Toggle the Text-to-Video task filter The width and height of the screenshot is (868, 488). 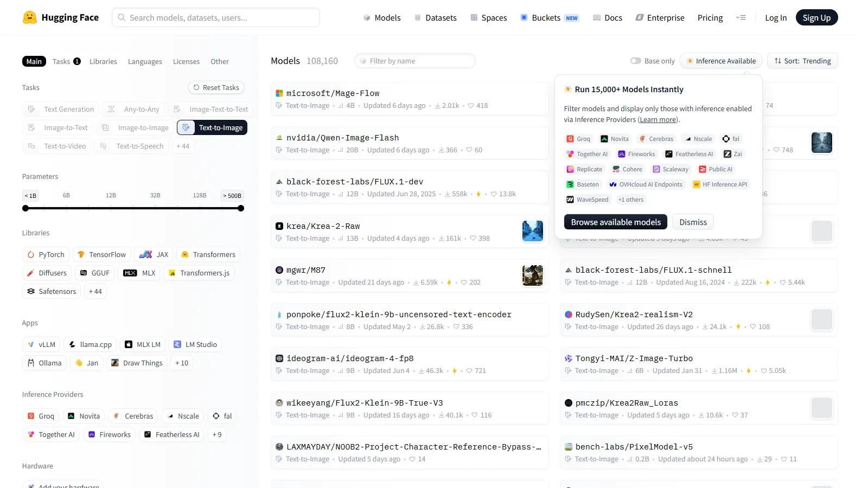(x=56, y=146)
